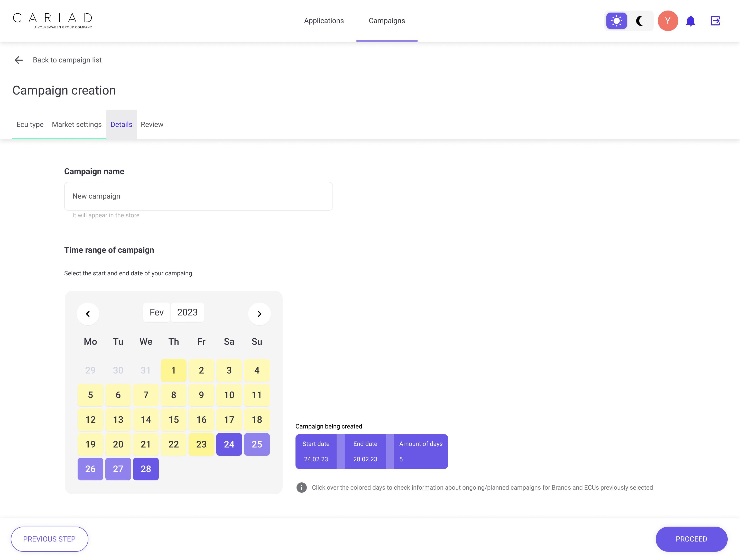The width and height of the screenshot is (740, 560).
Task: Select the Details tab
Action: [122, 124]
